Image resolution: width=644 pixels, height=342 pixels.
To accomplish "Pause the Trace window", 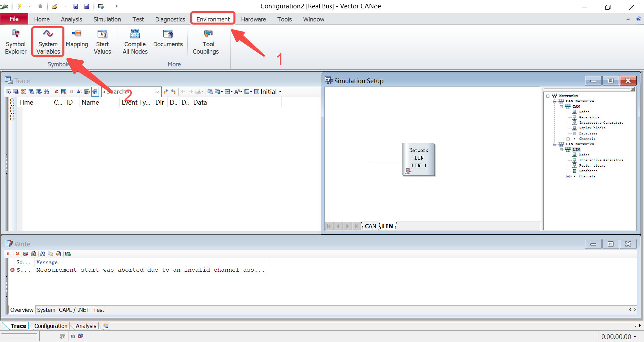I will pos(71,92).
